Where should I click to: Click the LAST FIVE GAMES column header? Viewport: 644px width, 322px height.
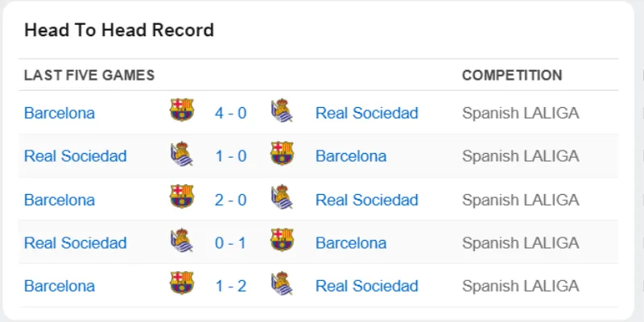(x=89, y=75)
